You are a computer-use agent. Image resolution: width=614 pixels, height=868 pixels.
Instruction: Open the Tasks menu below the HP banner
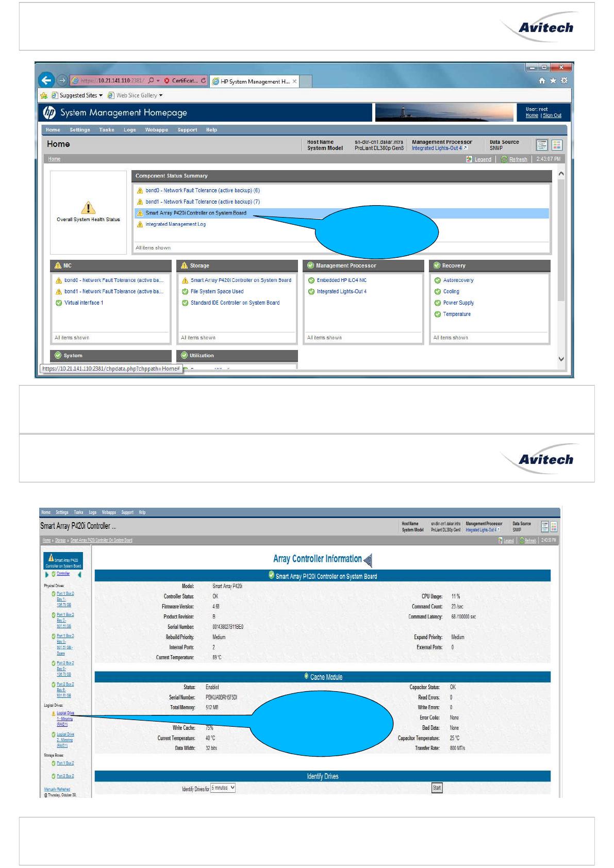click(x=107, y=130)
